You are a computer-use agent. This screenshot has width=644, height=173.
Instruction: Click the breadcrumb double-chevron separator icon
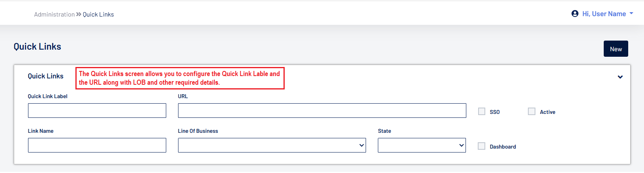pyautogui.click(x=79, y=14)
